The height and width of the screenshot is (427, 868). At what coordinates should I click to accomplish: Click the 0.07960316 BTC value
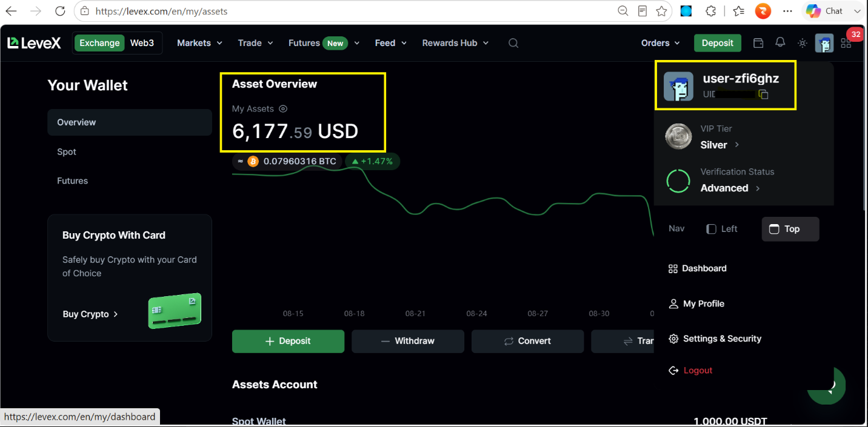299,161
